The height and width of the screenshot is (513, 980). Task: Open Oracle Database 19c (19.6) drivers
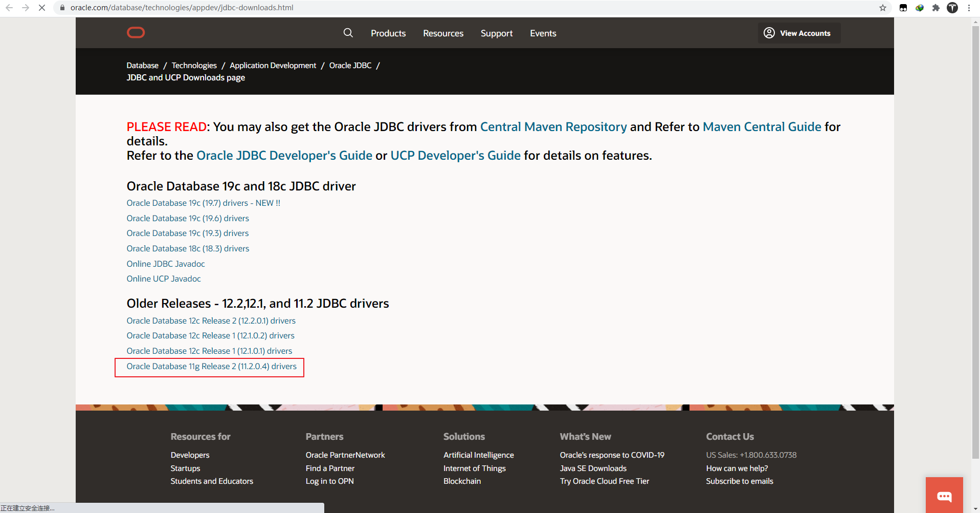(x=188, y=218)
